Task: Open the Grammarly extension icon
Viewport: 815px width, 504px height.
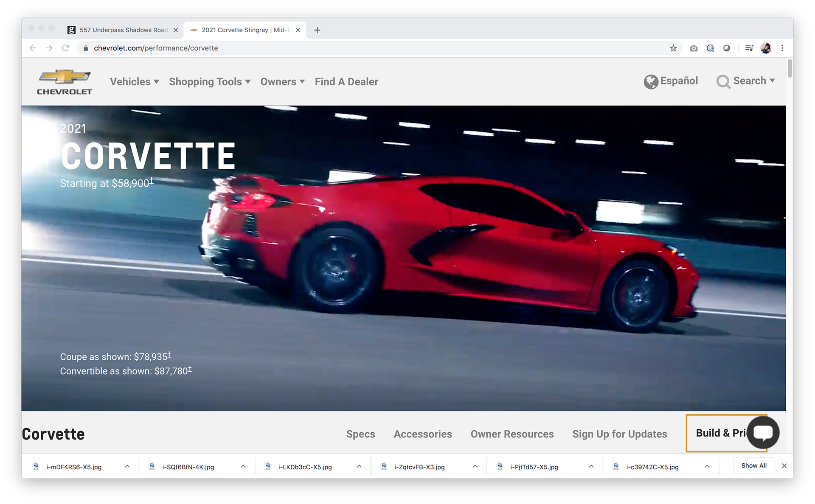Action: click(710, 48)
